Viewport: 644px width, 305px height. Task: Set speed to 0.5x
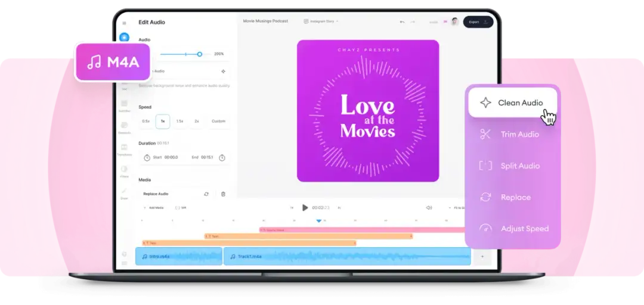coord(146,121)
